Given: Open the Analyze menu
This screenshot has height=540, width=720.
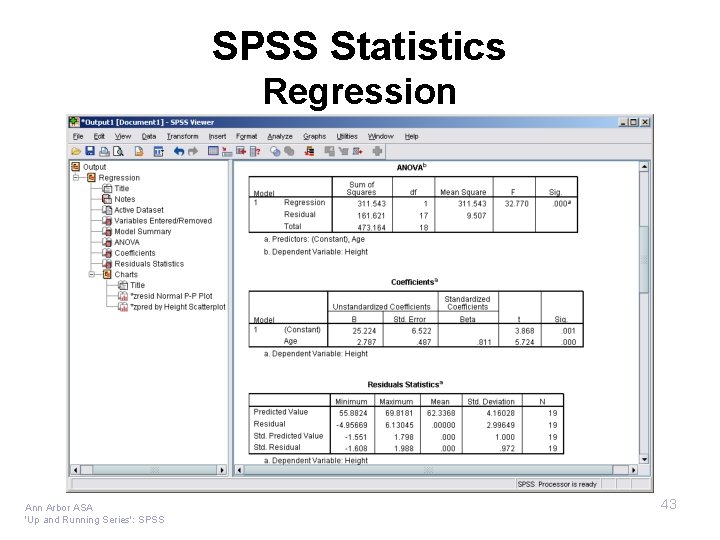Looking at the screenshot, I should click(280, 136).
